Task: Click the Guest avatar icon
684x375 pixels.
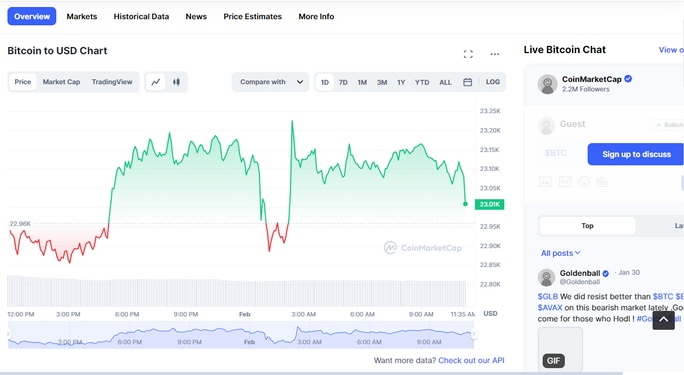Action: (546, 126)
